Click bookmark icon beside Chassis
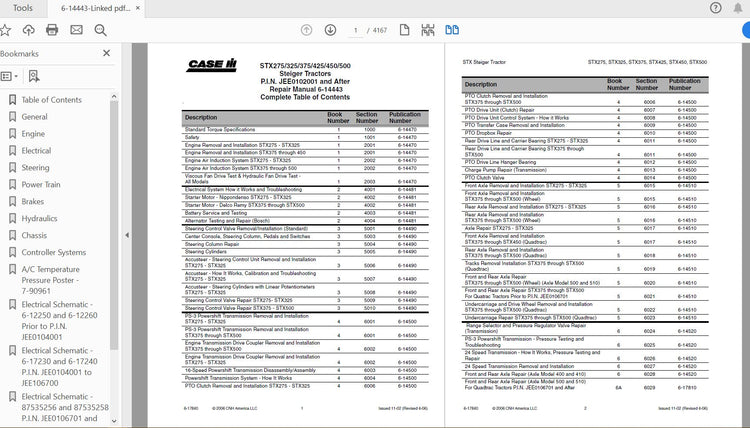 12,235
